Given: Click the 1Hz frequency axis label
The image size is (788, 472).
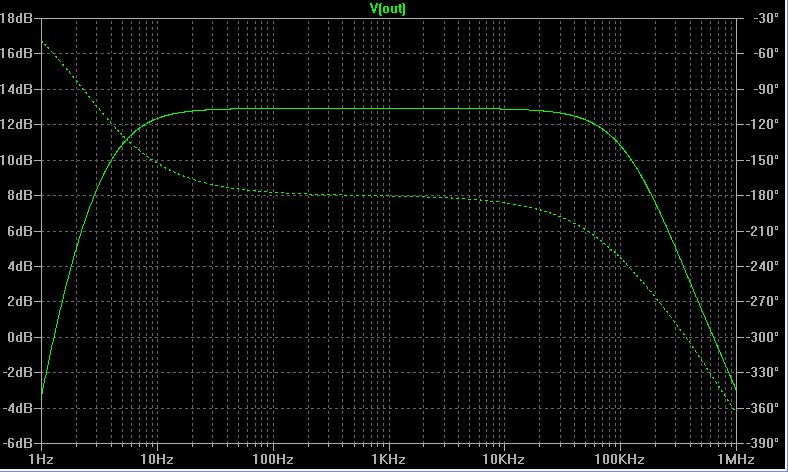Looking at the screenshot, I should [x=41, y=459].
